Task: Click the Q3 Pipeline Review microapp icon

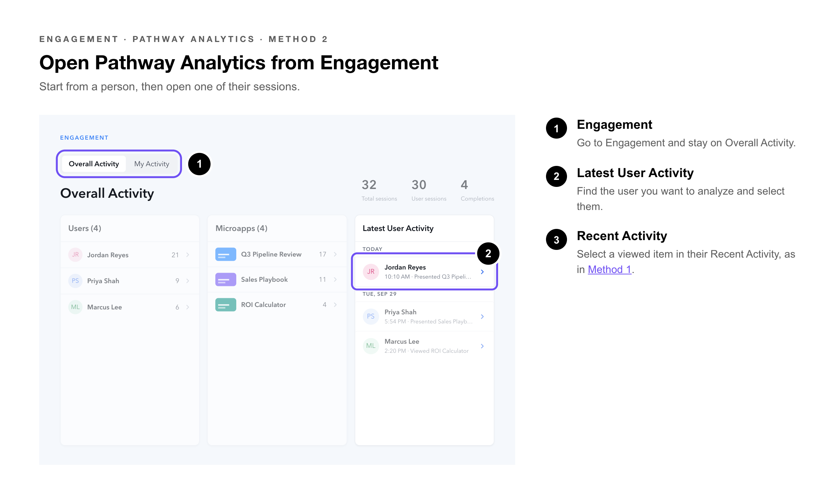Action: tap(226, 254)
